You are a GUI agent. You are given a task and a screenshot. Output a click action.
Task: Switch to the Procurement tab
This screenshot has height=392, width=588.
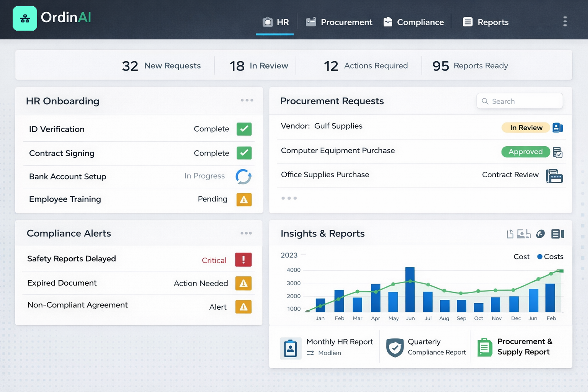click(339, 22)
